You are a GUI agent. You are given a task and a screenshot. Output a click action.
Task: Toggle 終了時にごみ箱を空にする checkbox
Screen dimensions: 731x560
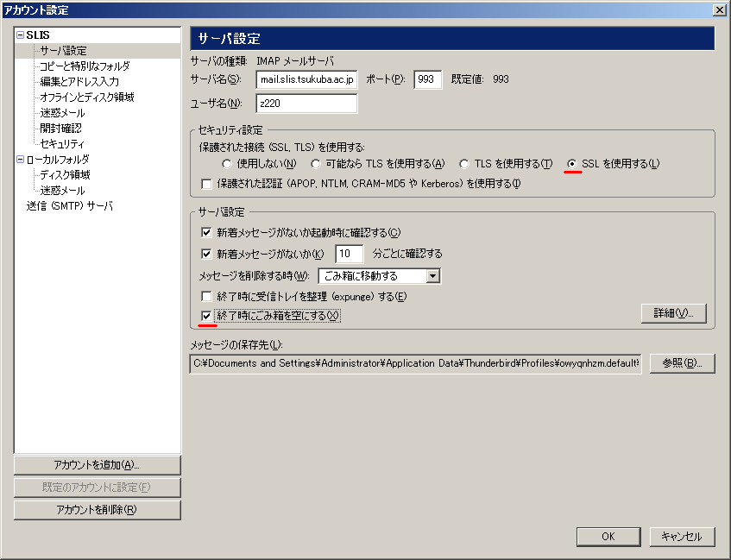[x=206, y=316]
